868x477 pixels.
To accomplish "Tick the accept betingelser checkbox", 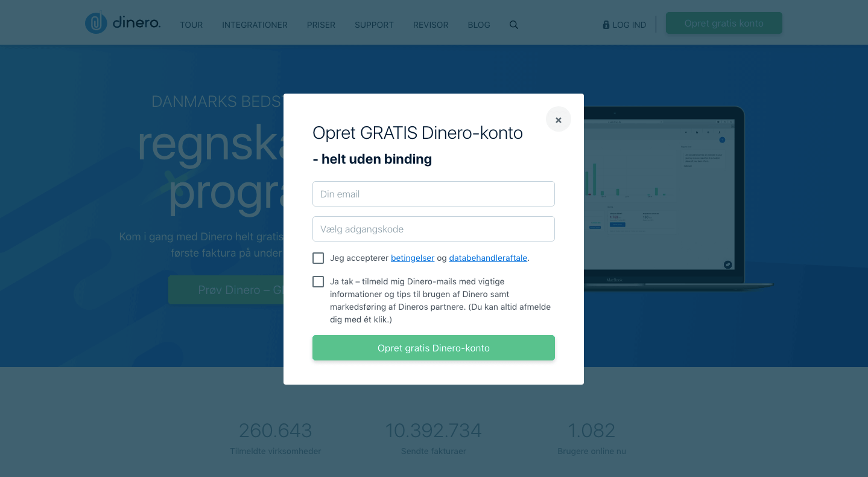I will (x=318, y=258).
